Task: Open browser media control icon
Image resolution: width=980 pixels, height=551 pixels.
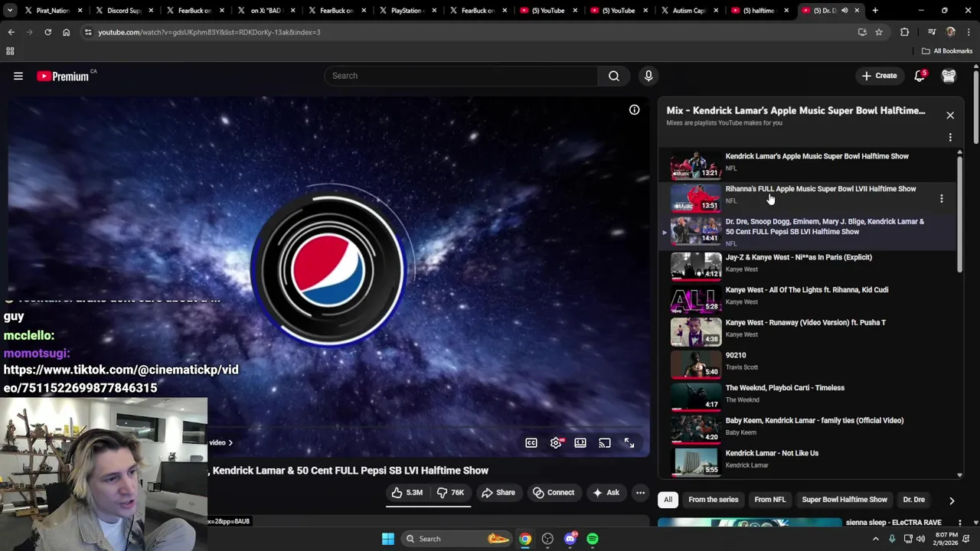Action: 932,32
